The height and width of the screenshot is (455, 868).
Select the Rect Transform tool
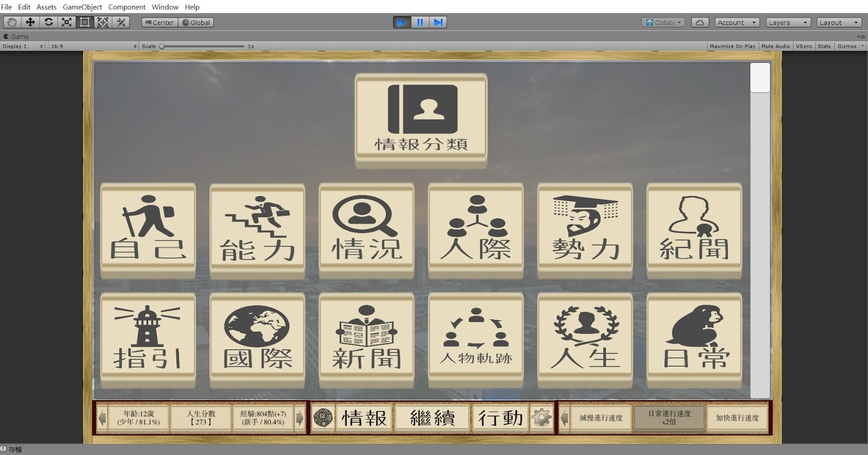[x=85, y=22]
